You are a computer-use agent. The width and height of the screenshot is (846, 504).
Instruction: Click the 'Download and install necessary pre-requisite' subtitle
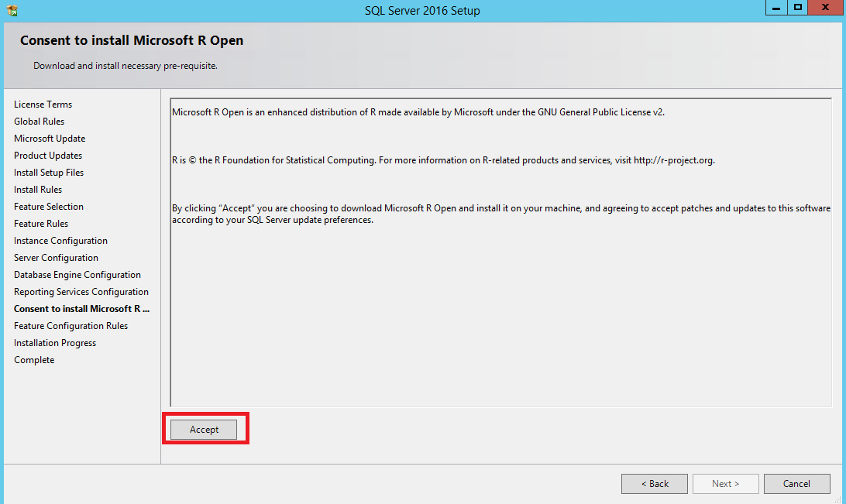click(x=126, y=66)
